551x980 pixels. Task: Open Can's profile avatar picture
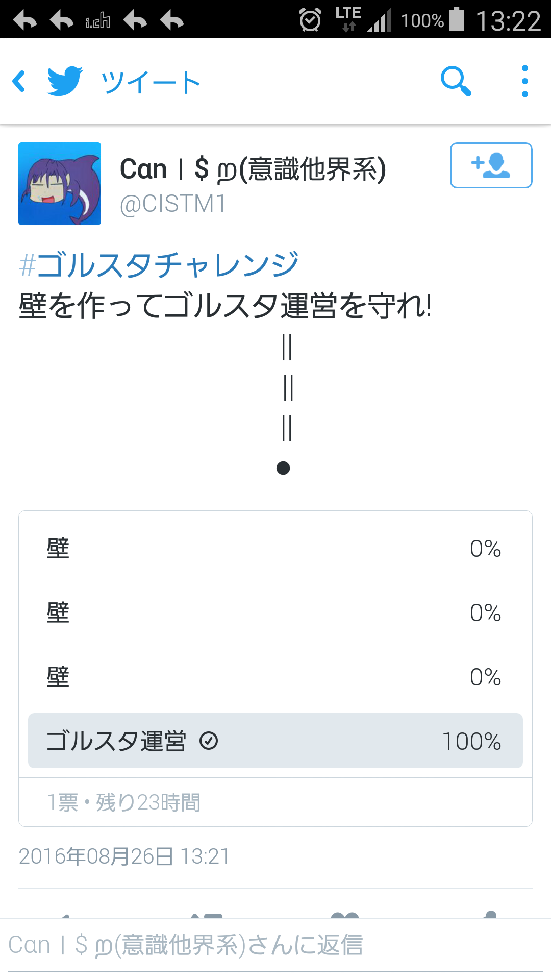click(x=60, y=184)
